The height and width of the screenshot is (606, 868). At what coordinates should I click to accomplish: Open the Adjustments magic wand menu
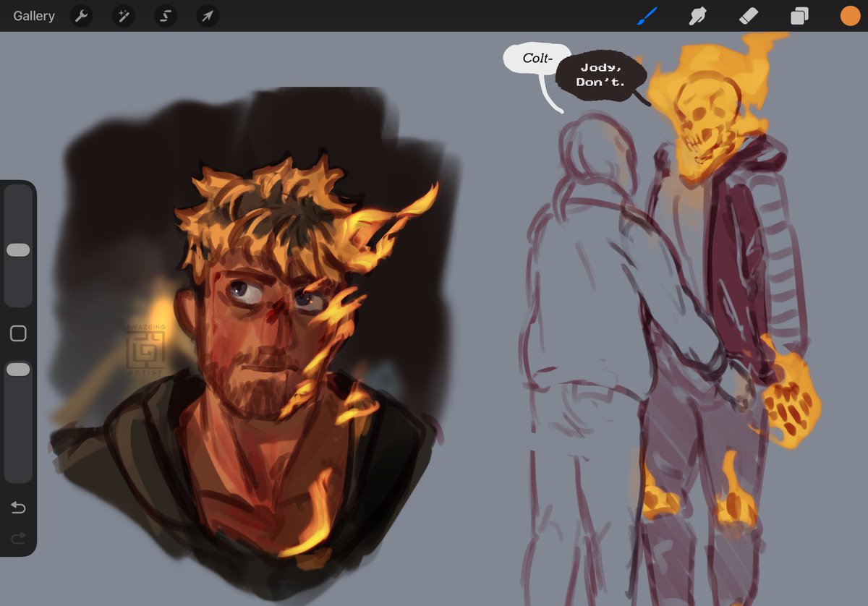click(x=123, y=16)
